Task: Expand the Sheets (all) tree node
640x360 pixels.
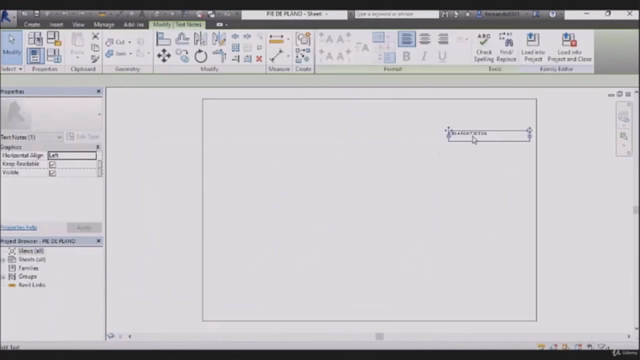Action: (x=3, y=260)
